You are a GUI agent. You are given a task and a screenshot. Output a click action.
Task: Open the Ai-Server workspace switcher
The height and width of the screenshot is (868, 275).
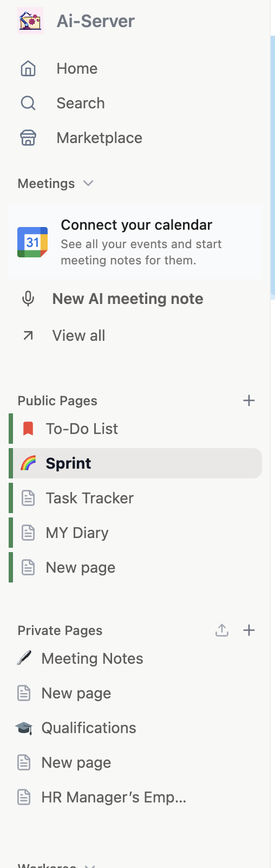coord(96,21)
